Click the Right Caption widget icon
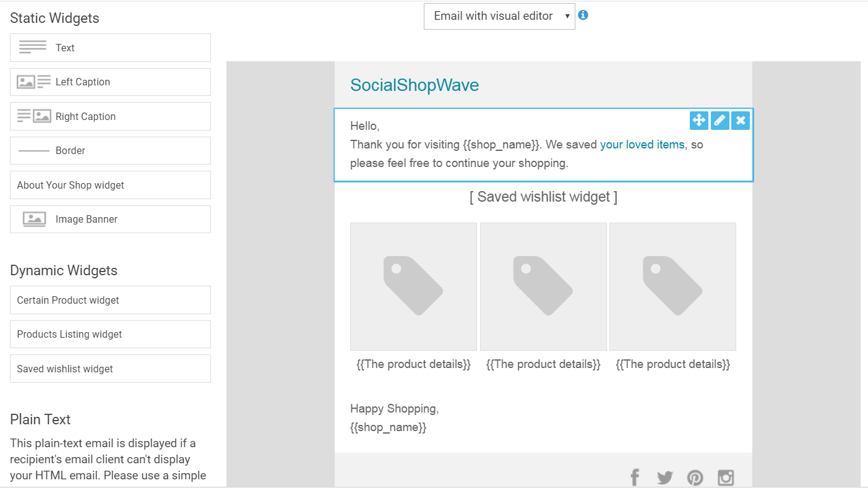The width and height of the screenshot is (868, 488). click(33, 116)
